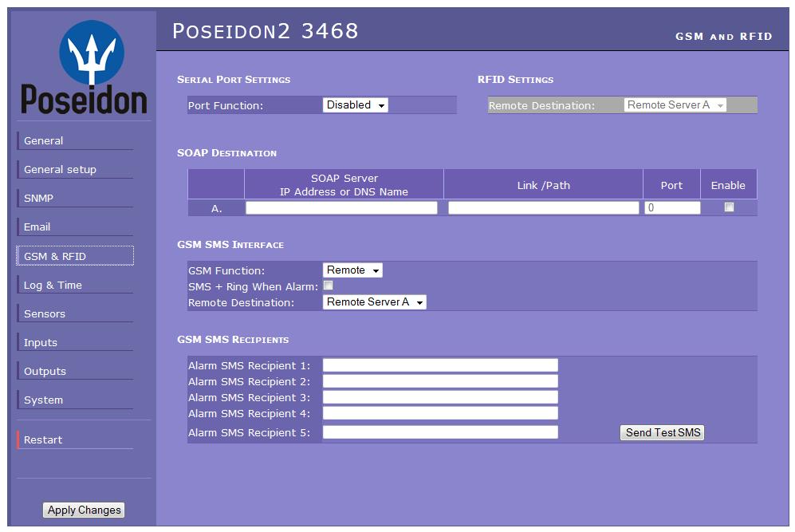
Task: Click the SOAP Destination heading
Action: pyautogui.click(x=226, y=153)
